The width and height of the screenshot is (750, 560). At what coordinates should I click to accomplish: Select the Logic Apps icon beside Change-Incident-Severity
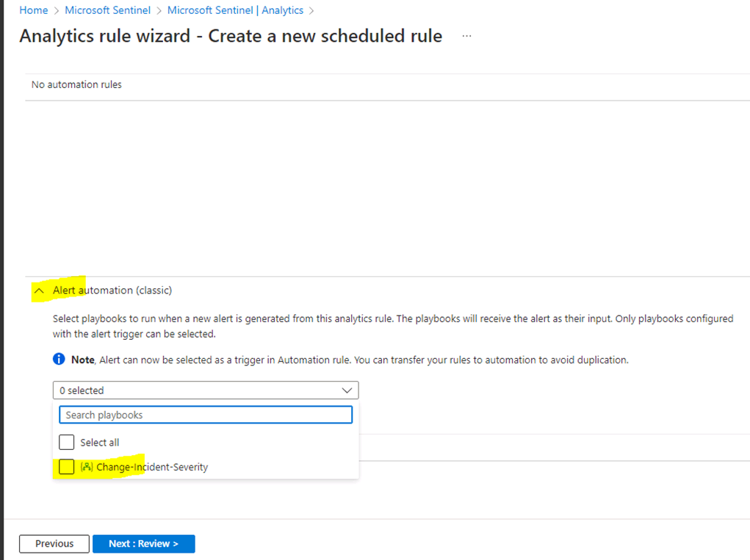87,467
